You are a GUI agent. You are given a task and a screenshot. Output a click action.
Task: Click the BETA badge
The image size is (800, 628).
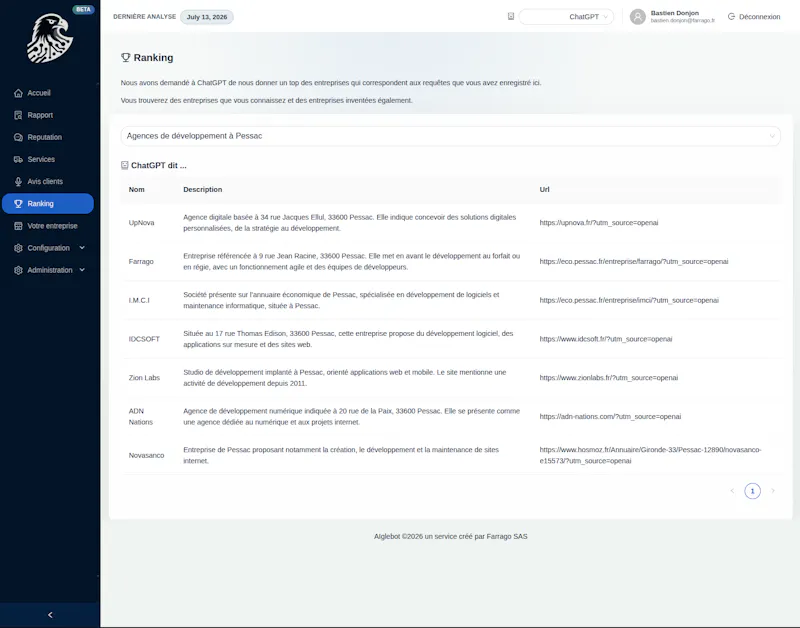tap(83, 9)
